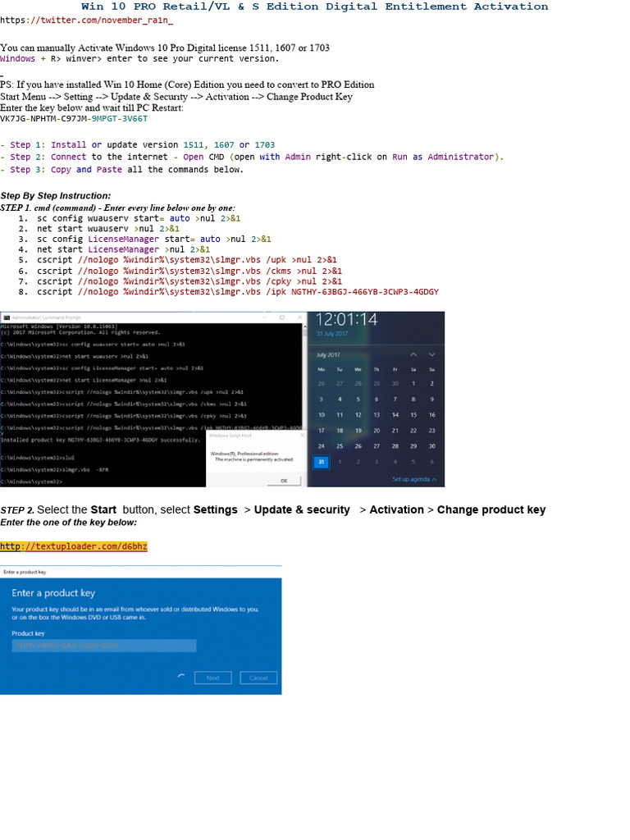This screenshot has width=630, height=840.
Task: Select date 25 in the July calendar
Action: coord(340,445)
